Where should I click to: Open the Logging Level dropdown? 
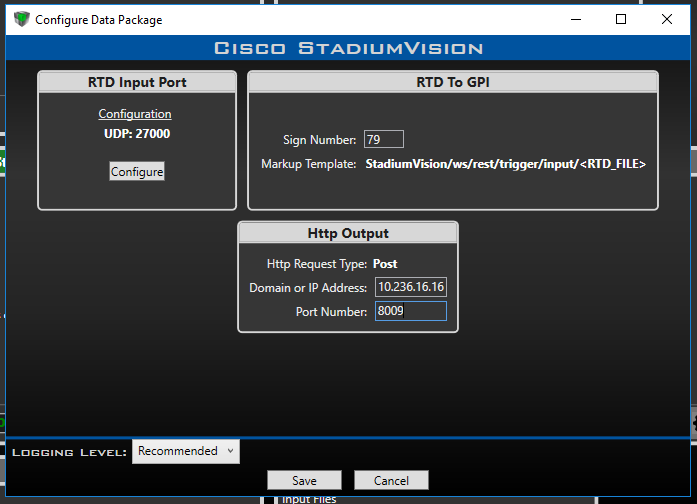pos(186,451)
